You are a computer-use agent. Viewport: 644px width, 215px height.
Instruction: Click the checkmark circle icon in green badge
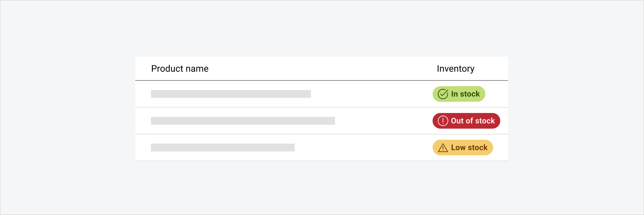pyautogui.click(x=443, y=94)
